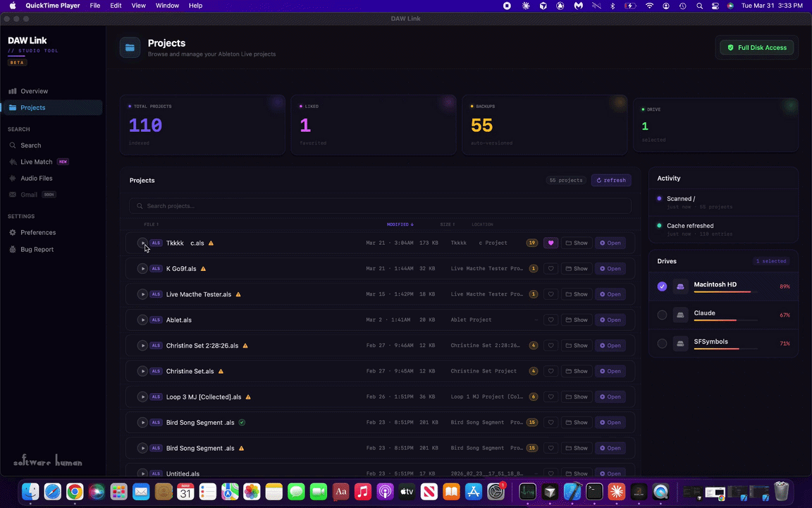Viewport: 812px width, 508px height.
Task: Click the Search projects input field
Action: click(x=381, y=205)
